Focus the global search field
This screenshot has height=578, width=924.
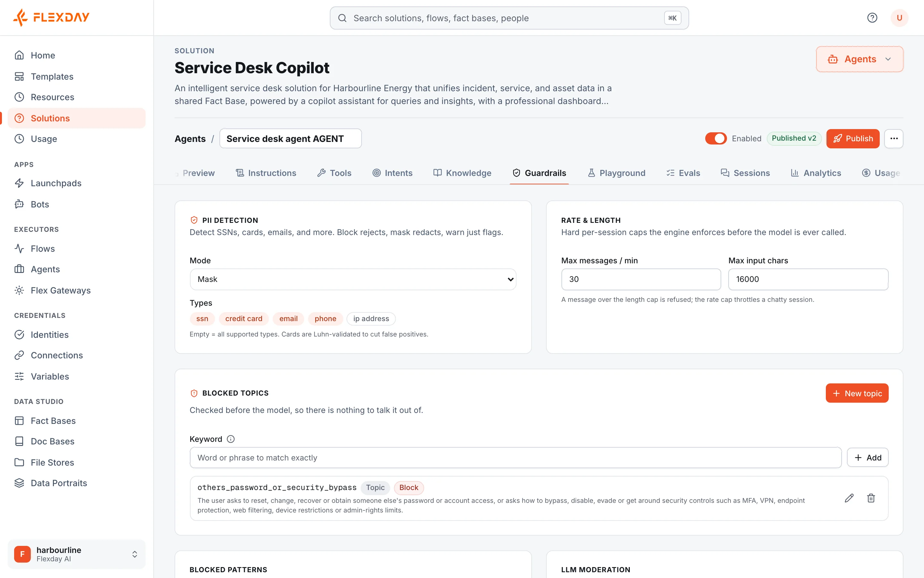pyautogui.click(x=509, y=18)
